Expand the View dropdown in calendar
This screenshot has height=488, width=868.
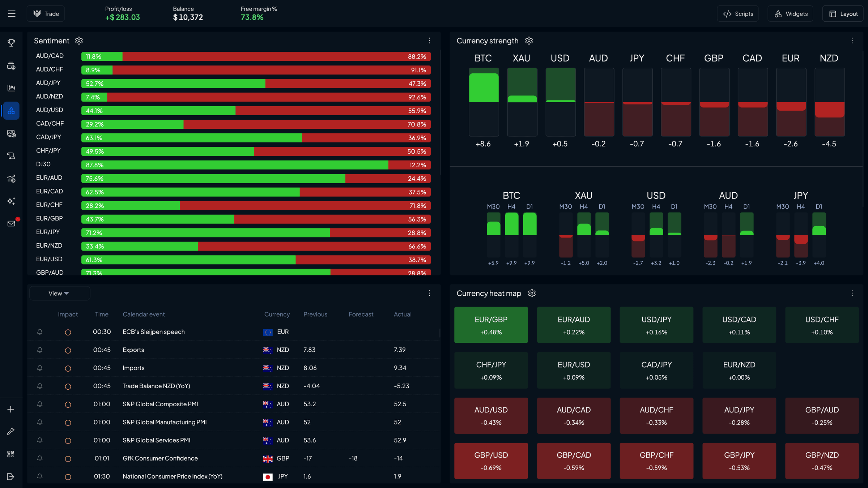pyautogui.click(x=60, y=293)
